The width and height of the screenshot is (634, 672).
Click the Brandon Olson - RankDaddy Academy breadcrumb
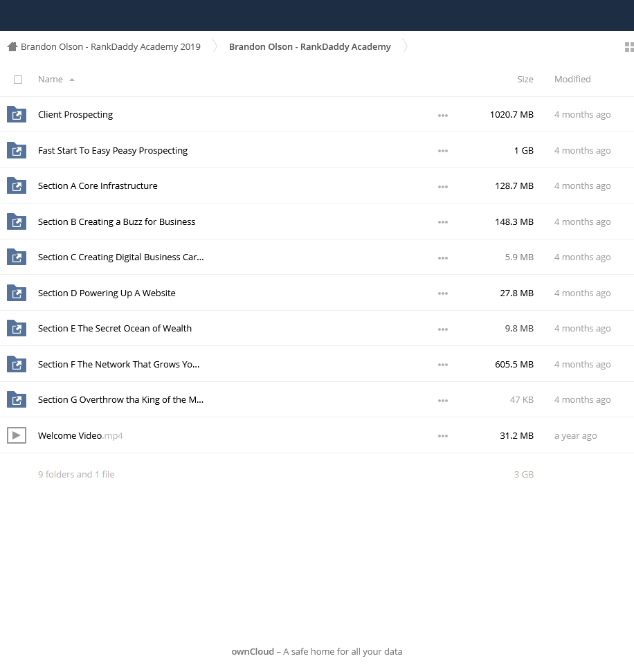pos(310,46)
